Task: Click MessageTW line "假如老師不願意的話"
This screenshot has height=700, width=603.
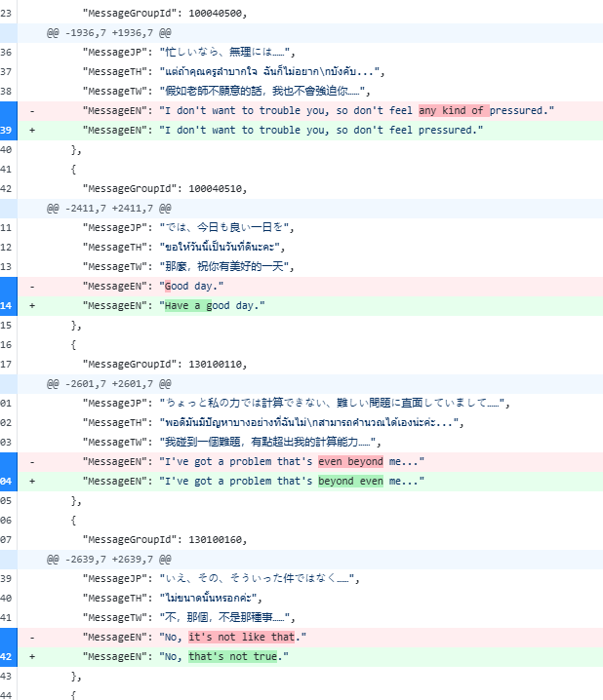Action: coord(226,92)
